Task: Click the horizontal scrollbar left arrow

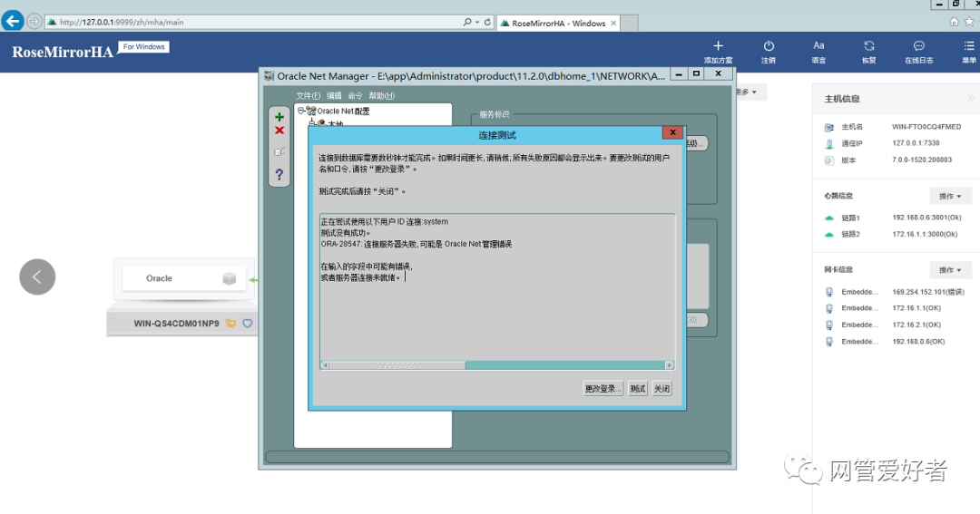Action: 325,364
